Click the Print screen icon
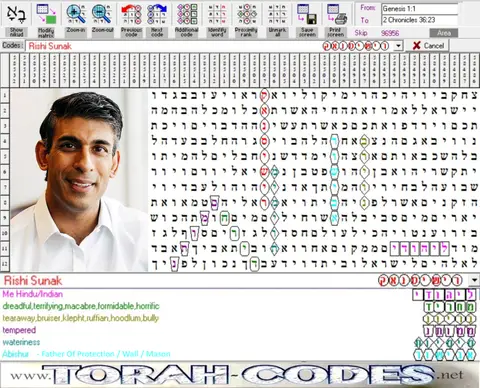This screenshot has width=480, height=388. [x=336, y=14]
